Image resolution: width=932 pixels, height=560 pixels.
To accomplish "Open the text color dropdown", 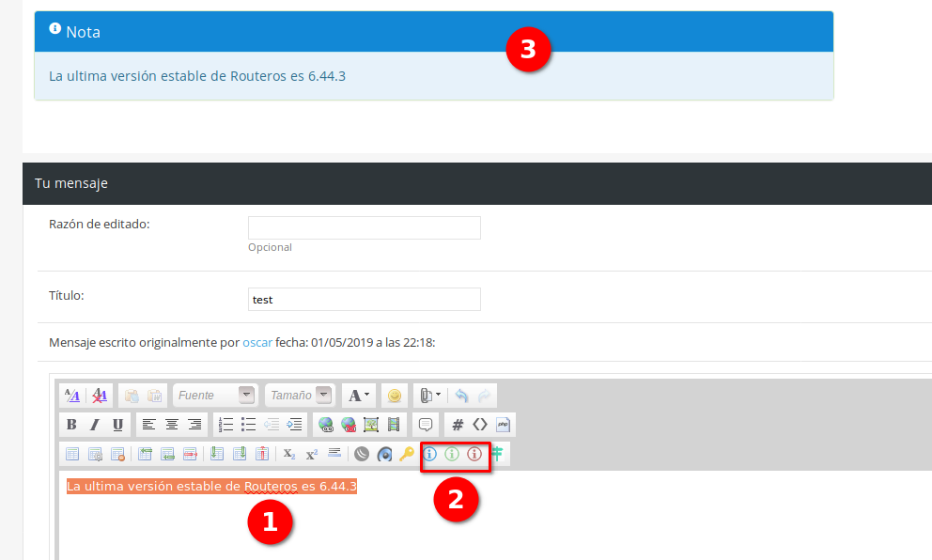I will 358,396.
